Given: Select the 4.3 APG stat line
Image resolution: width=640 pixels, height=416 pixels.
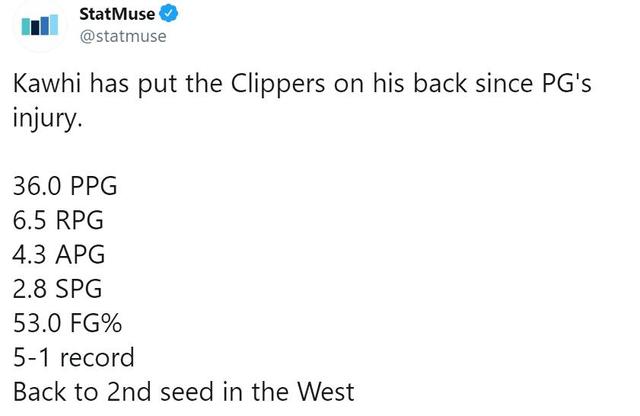Looking at the screenshot, I should click(x=59, y=254).
